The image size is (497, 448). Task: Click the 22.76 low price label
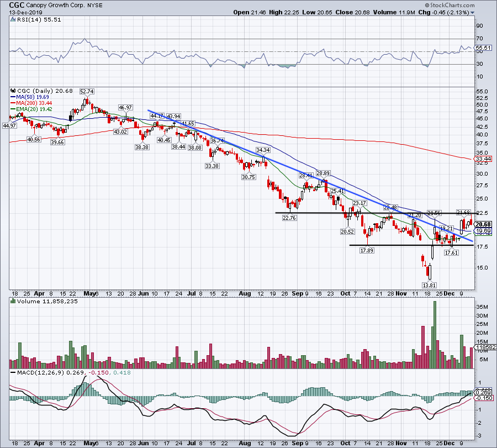tap(289, 218)
